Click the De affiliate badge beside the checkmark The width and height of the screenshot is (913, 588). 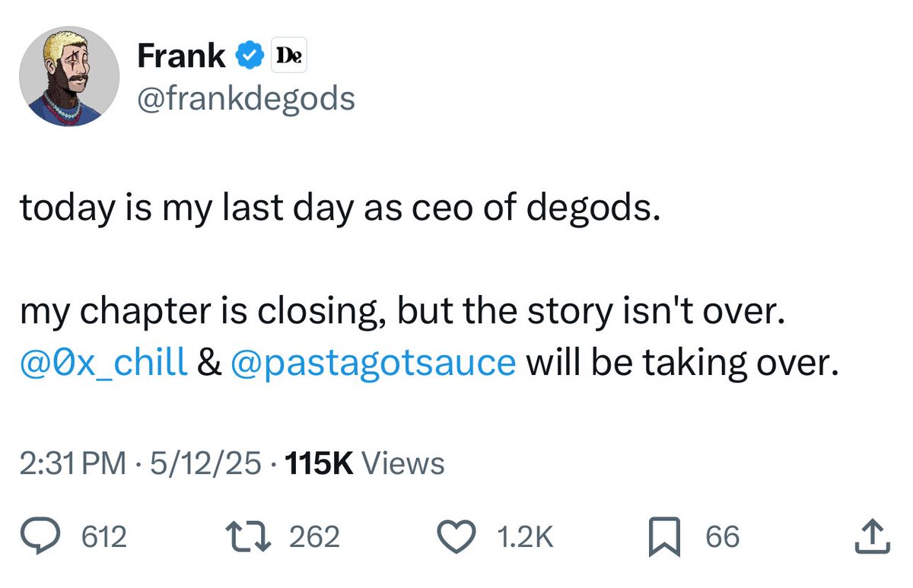click(x=290, y=54)
